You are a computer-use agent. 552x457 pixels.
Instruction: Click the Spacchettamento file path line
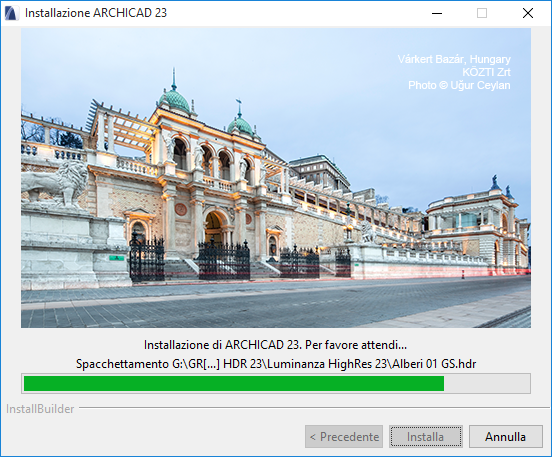(x=276, y=364)
